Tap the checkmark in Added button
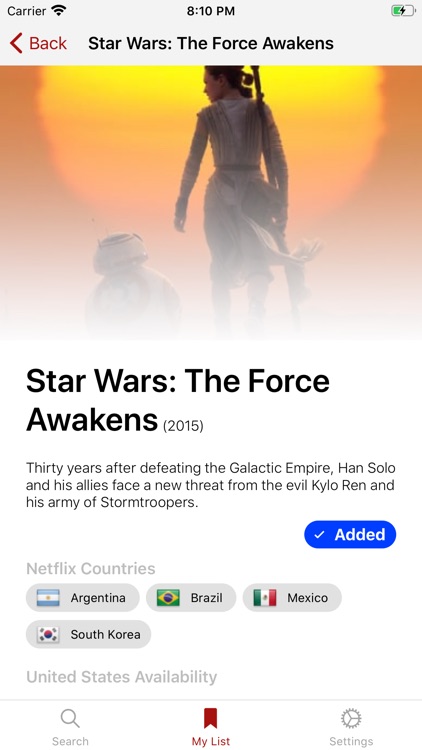The width and height of the screenshot is (422, 750). tap(319, 535)
